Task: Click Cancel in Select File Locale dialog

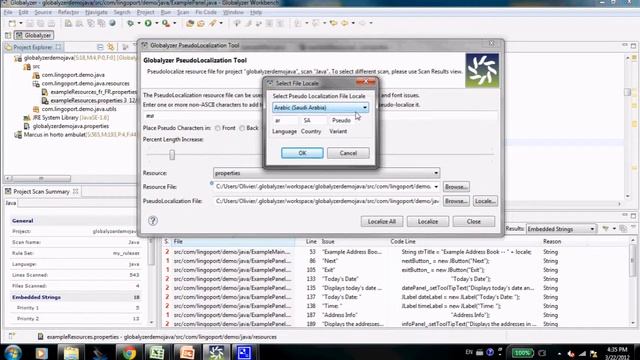Action: click(348, 153)
